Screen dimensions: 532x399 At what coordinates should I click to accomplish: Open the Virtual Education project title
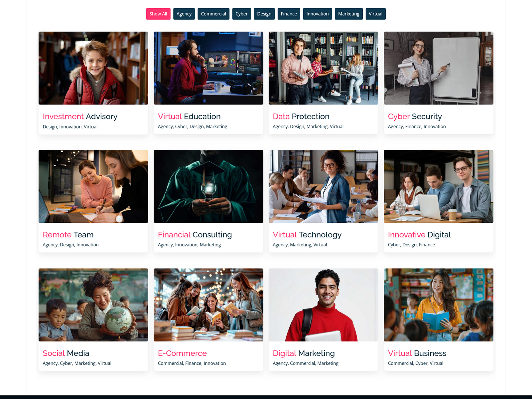[189, 117]
